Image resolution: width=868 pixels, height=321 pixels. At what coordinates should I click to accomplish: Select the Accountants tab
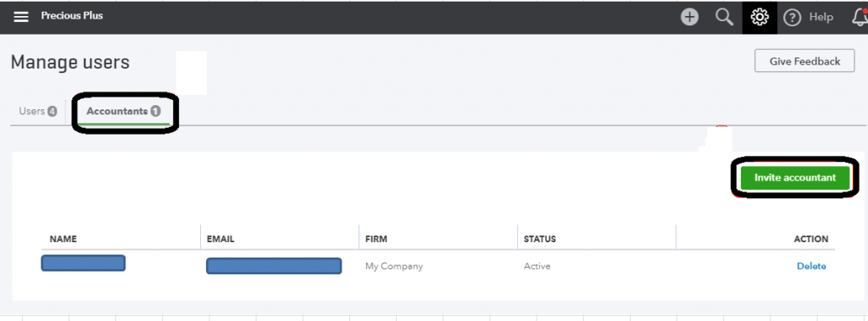[123, 111]
